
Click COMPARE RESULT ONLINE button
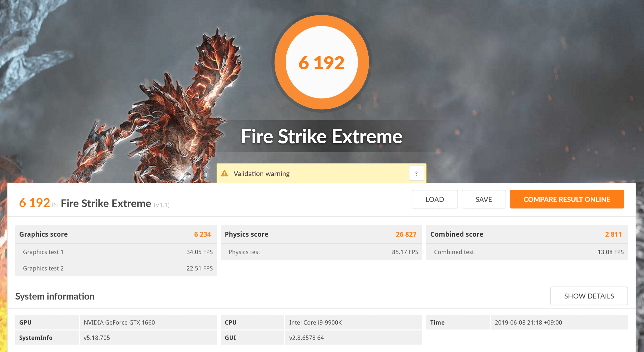pos(567,199)
